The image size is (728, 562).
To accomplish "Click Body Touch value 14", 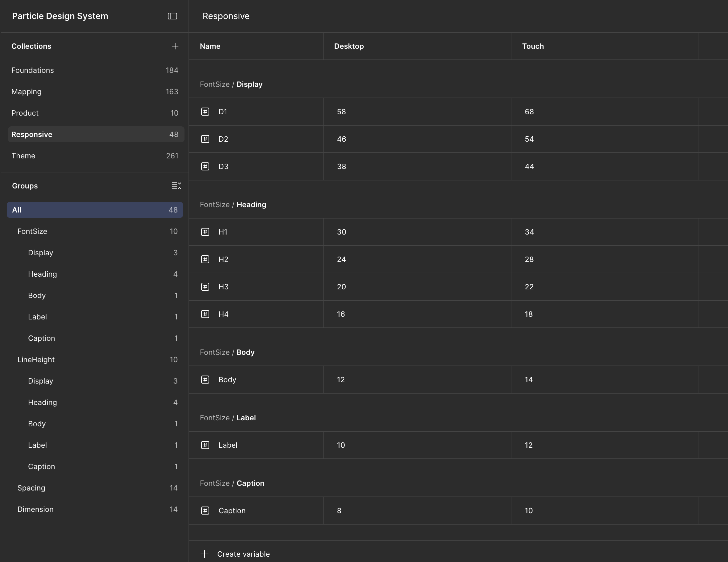I will coord(605,380).
